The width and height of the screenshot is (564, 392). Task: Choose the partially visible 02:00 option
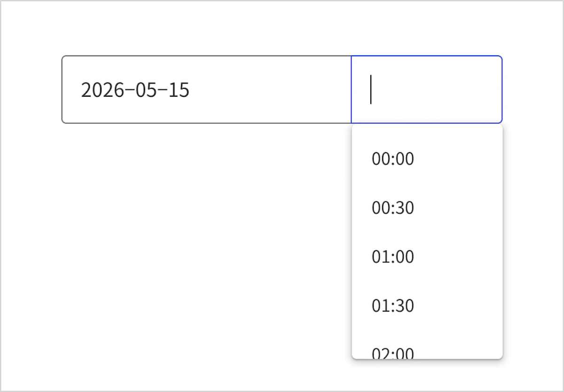tap(427, 344)
